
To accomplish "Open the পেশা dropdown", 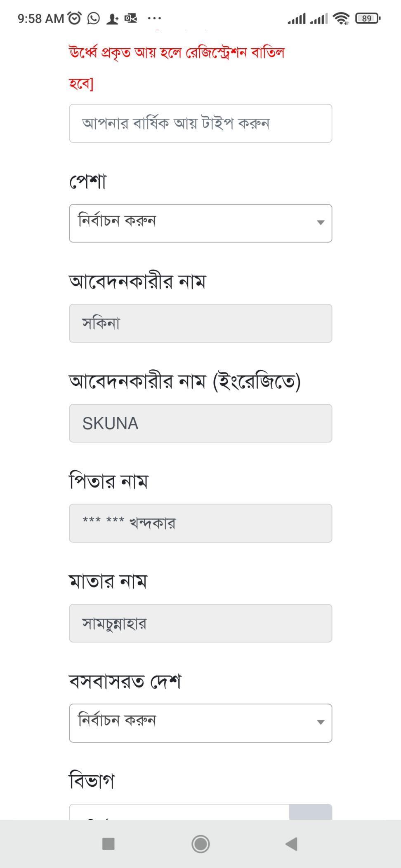I will point(200,223).
